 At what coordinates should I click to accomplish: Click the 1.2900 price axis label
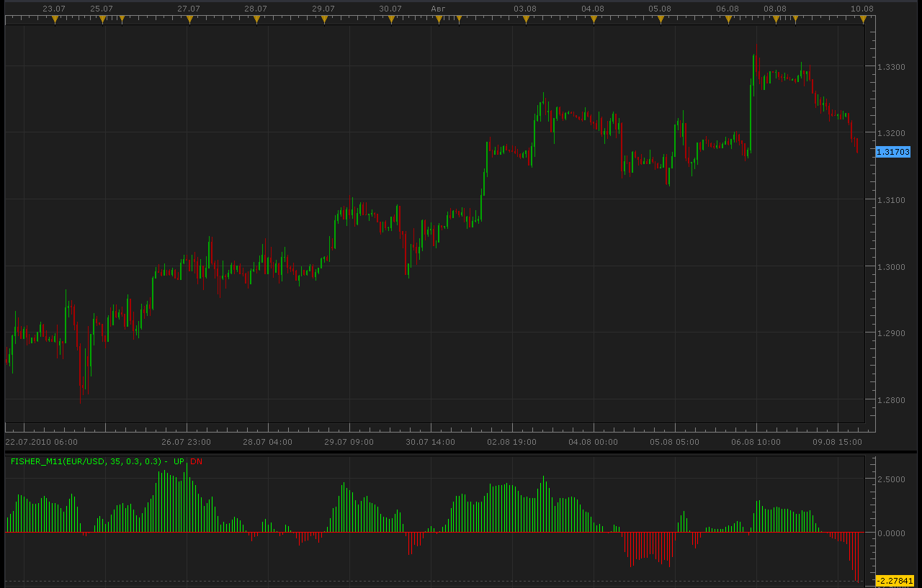click(890, 333)
